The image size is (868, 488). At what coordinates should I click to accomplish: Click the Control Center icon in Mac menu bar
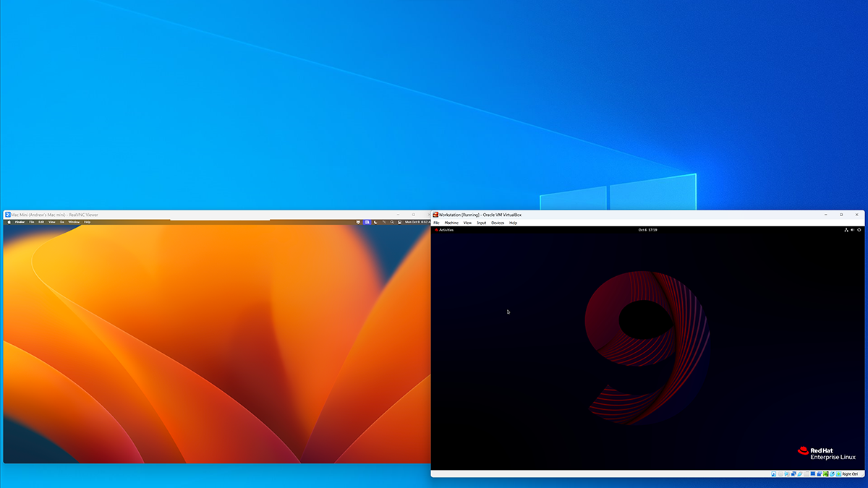tap(399, 222)
